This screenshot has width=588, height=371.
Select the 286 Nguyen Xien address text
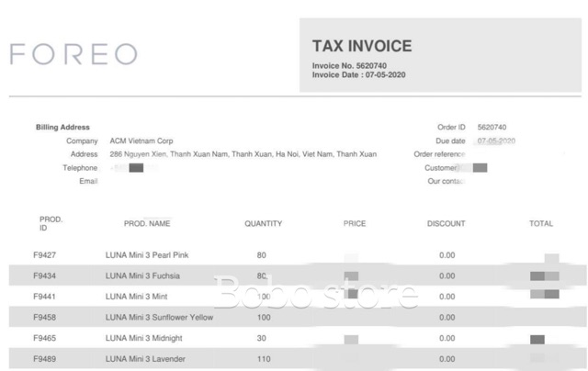(243, 154)
